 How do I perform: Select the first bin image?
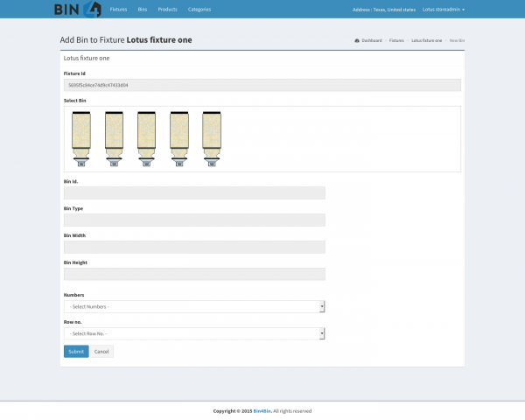81,137
